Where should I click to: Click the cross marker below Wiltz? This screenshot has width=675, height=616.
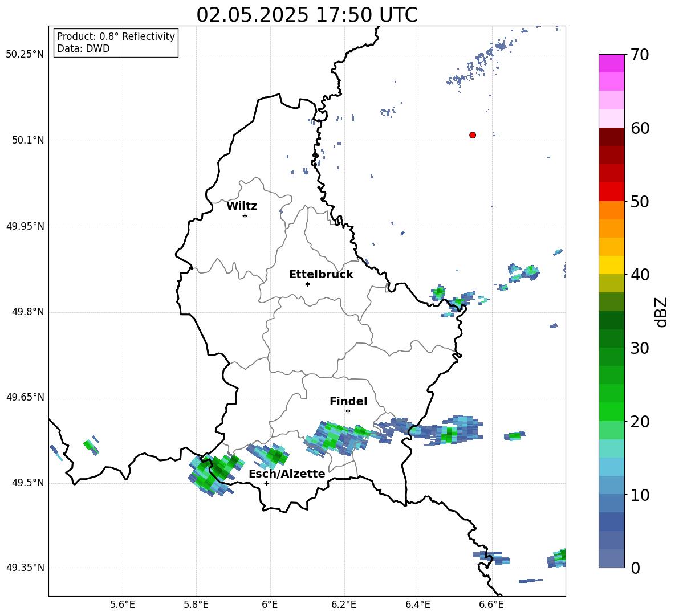[245, 215]
